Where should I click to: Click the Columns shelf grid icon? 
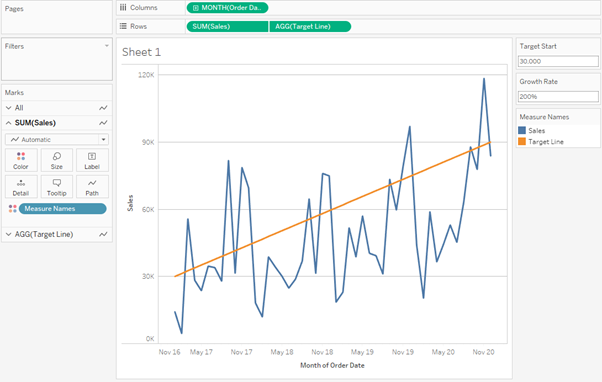pyautogui.click(x=123, y=7)
